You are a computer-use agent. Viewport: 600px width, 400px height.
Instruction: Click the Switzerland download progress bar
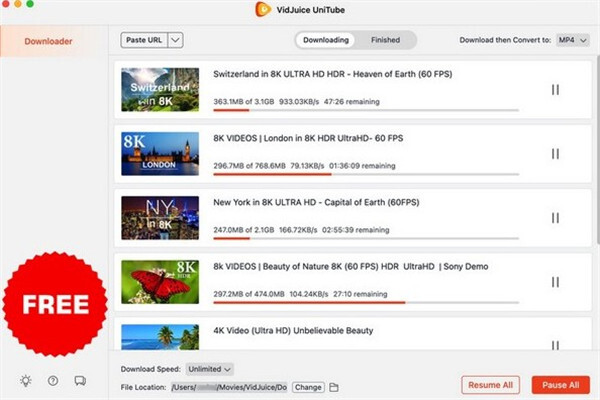366,110
